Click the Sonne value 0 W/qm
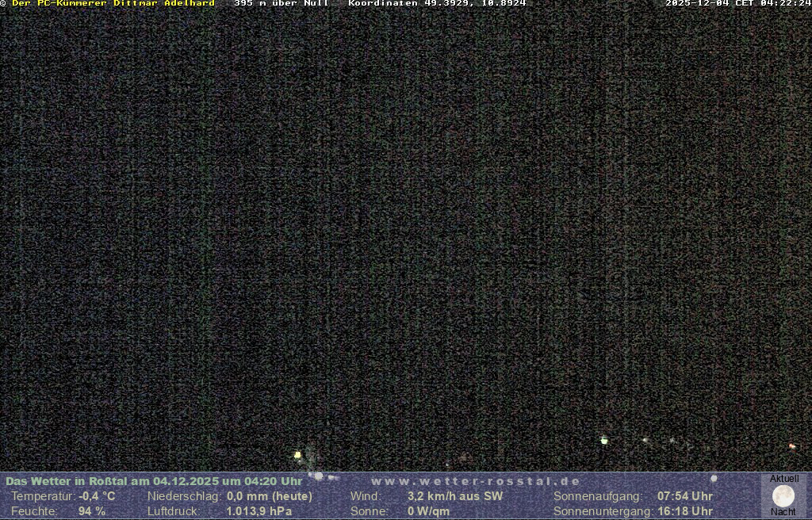The width and height of the screenshot is (812, 520). click(x=428, y=511)
